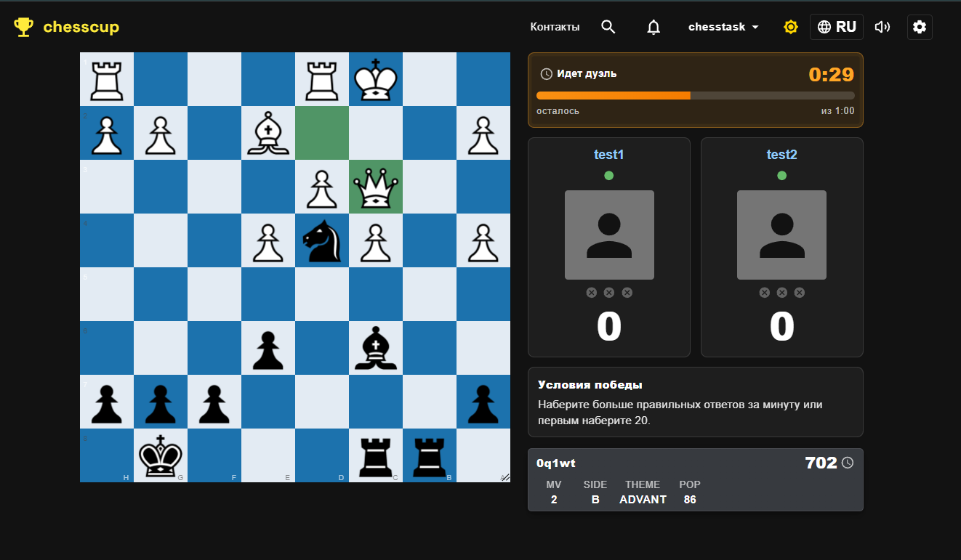Mute sound with the speaker icon

[882, 27]
